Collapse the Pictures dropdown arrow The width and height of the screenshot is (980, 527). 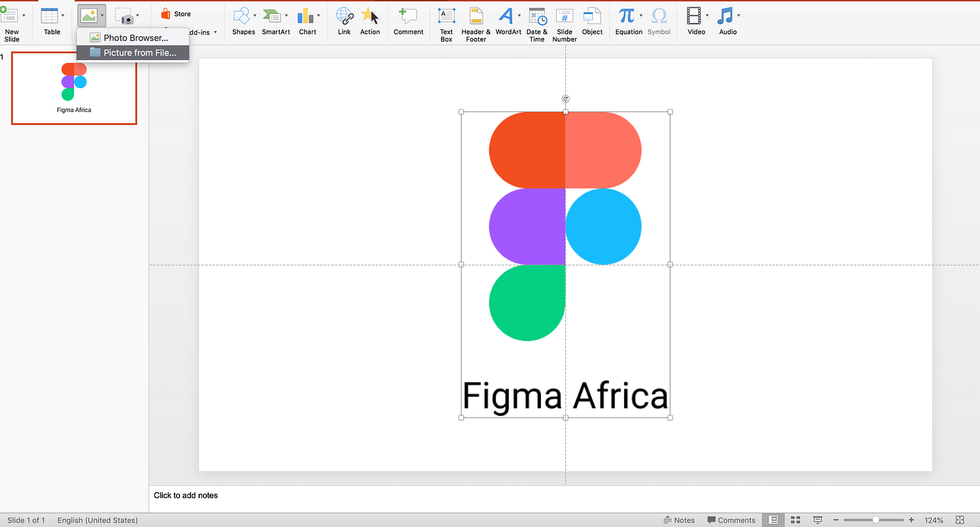tap(102, 16)
